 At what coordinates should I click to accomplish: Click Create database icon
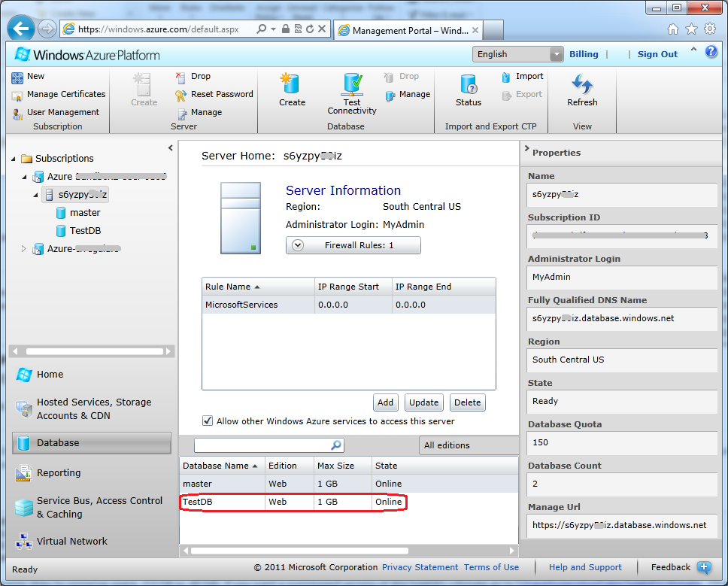tap(291, 84)
